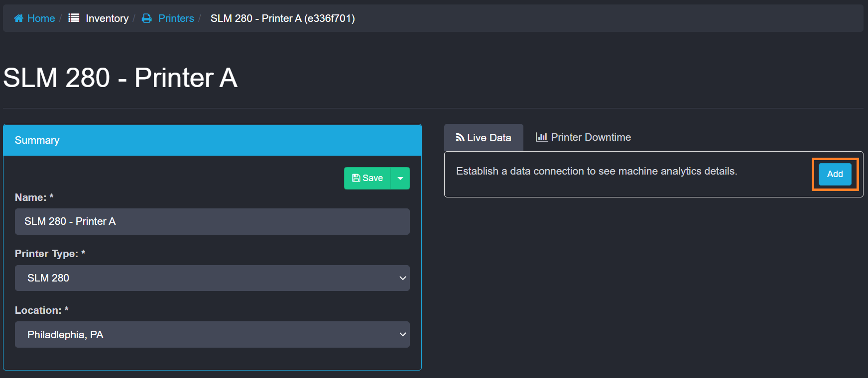Click the Printer Downtime bar chart icon
This screenshot has height=378, width=868.
click(x=541, y=137)
